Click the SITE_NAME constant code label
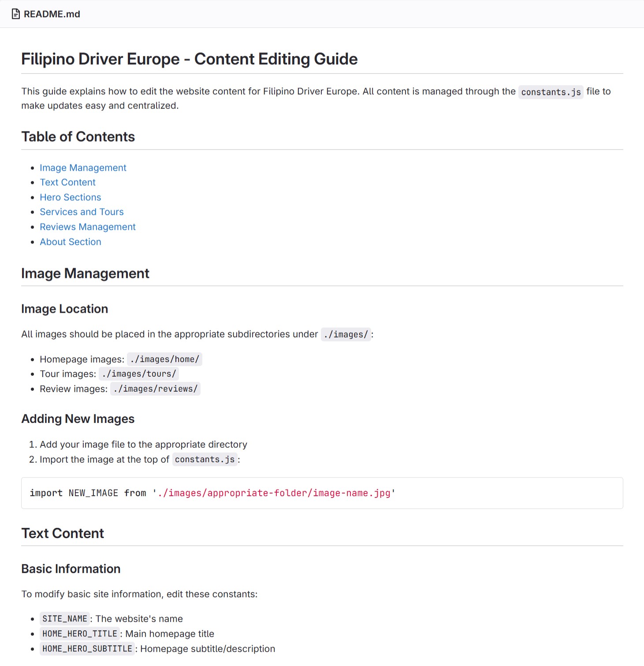Image resolution: width=644 pixels, height=666 pixels. [65, 619]
